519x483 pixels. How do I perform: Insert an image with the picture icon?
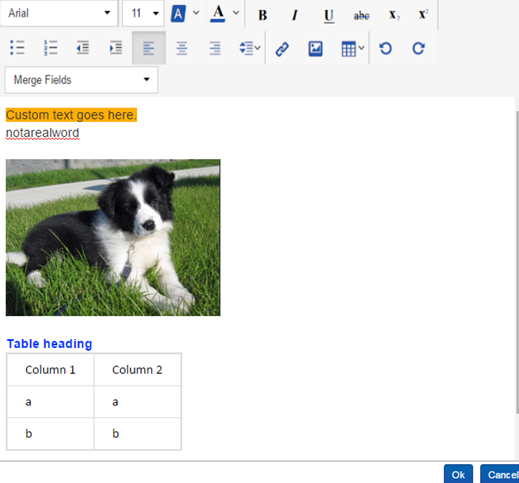click(x=315, y=49)
